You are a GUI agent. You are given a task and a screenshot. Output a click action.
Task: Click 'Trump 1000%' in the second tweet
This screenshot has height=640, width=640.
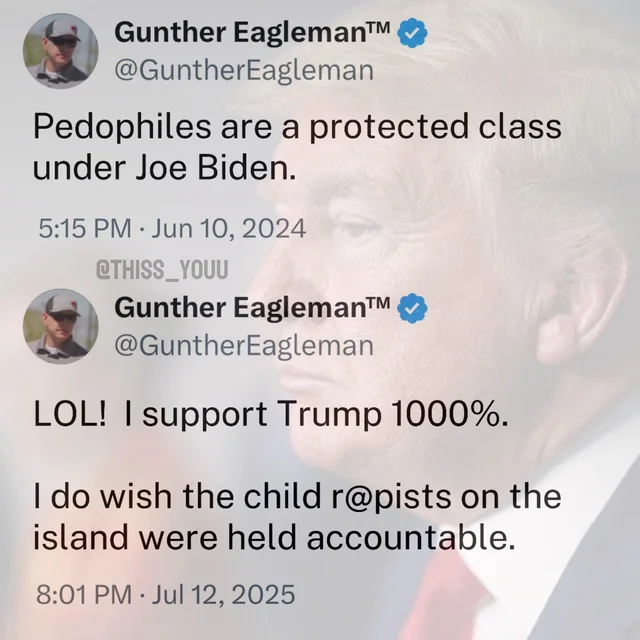(x=393, y=414)
